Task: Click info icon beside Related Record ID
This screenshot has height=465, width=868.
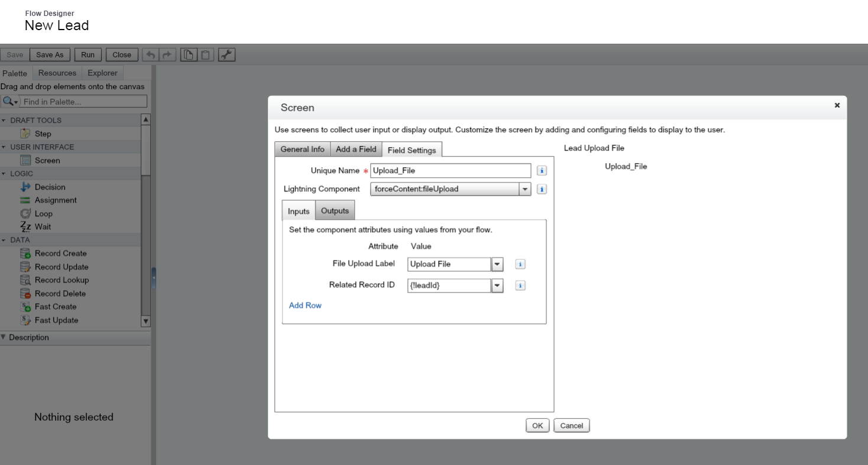Action: (x=520, y=285)
